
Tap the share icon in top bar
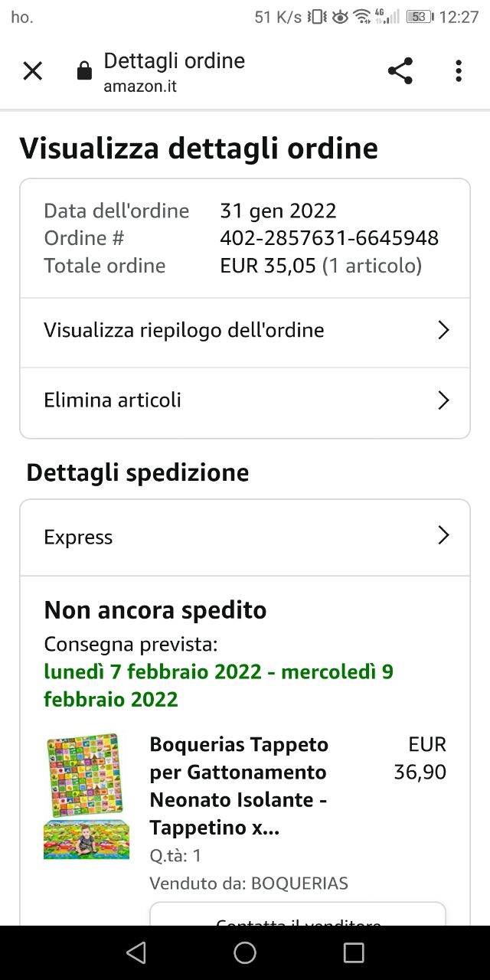coord(400,71)
